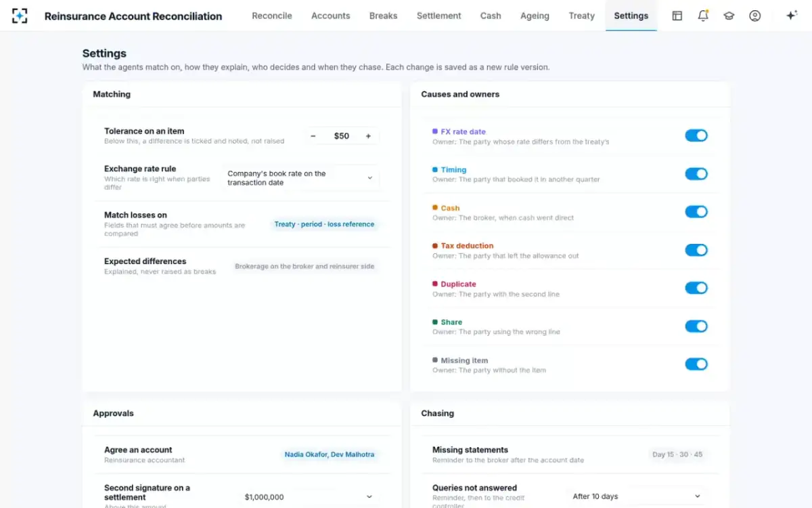Click the green Share color swatch
The width and height of the screenshot is (812, 508).
click(x=435, y=322)
